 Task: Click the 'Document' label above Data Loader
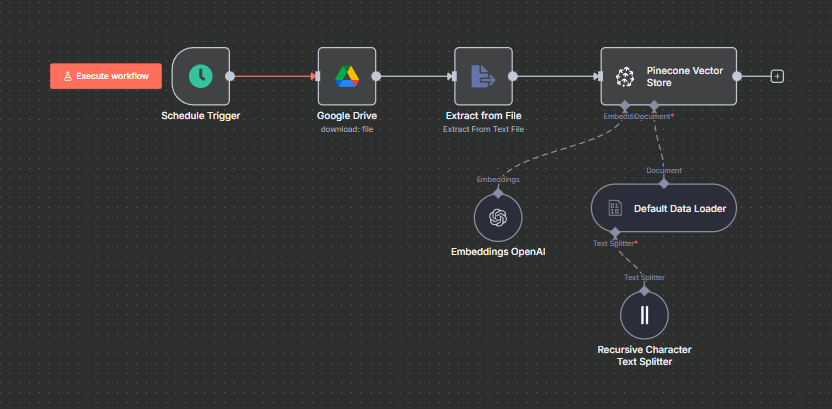click(664, 170)
